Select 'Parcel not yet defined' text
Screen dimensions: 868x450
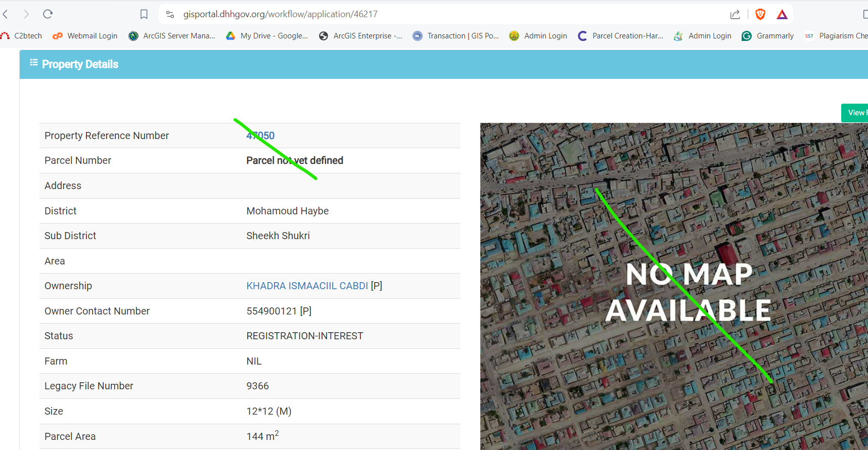(x=295, y=160)
